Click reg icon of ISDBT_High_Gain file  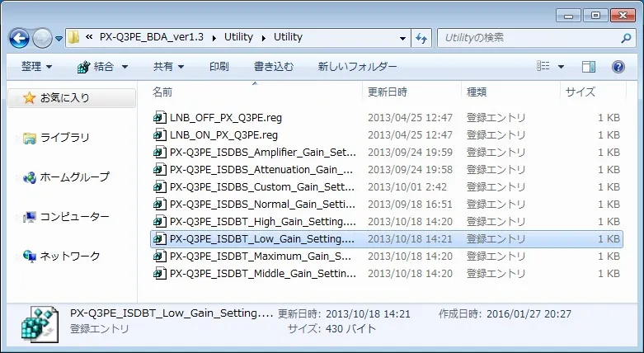pos(160,222)
